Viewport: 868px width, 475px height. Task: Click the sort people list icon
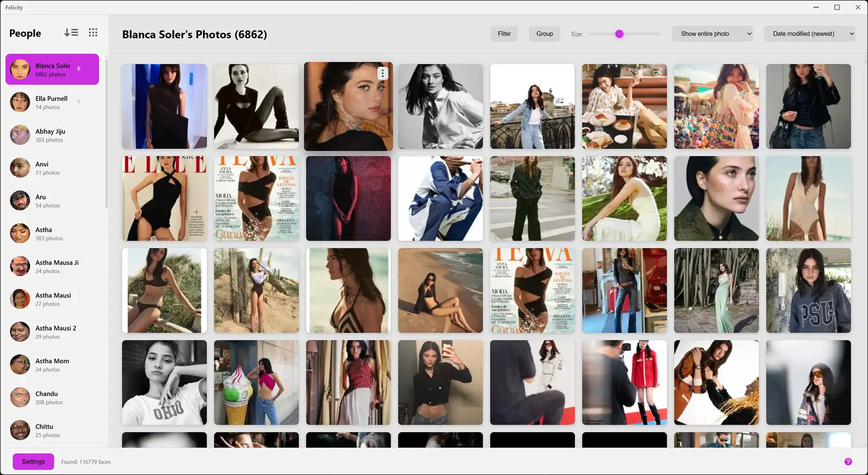pos(71,33)
